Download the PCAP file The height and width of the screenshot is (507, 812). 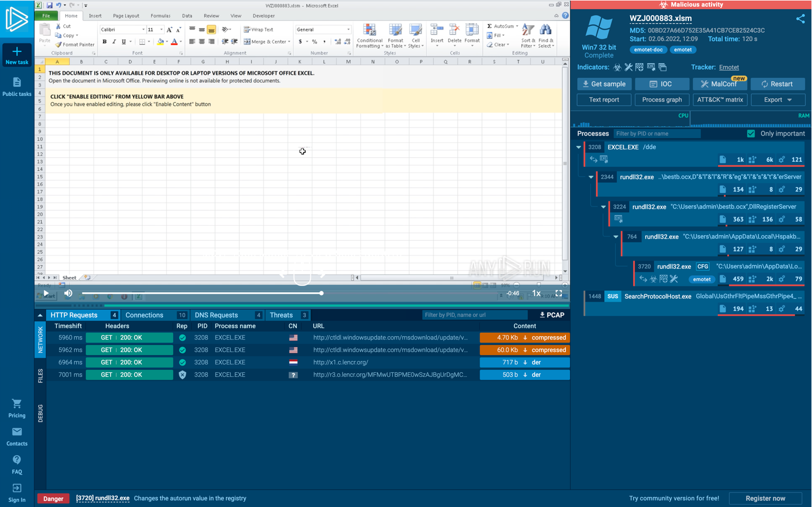coord(552,315)
